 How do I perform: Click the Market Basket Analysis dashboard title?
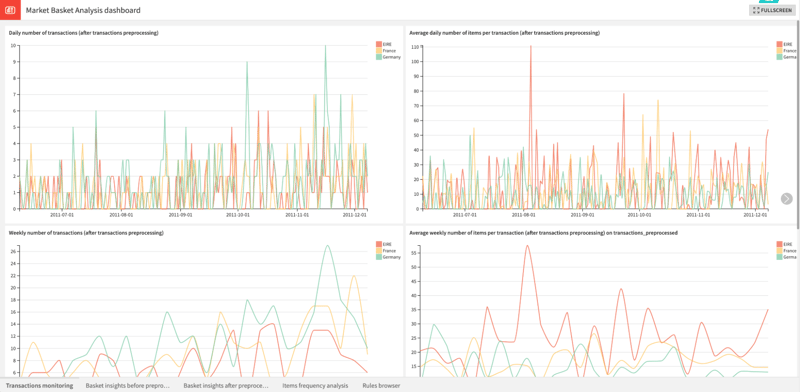pyautogui.click(x=83, y=10)
